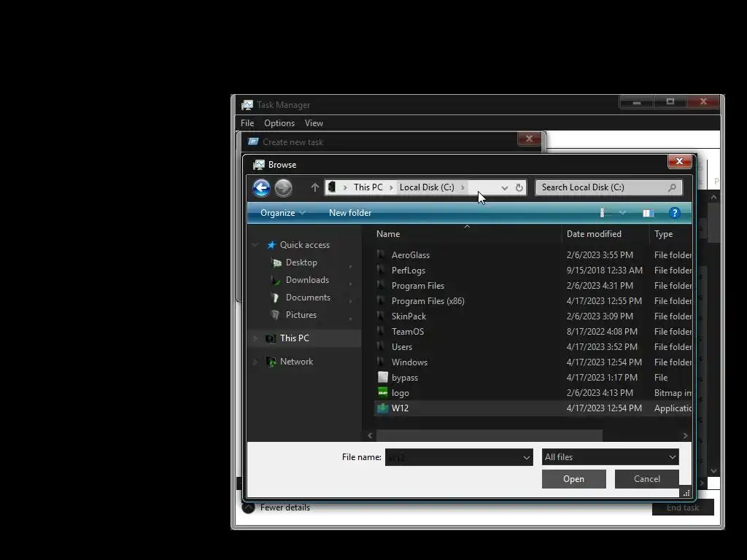Click the horizontal scrollbar thumb
The width and height of the screenshot is (747, 560).
[489, 436]
